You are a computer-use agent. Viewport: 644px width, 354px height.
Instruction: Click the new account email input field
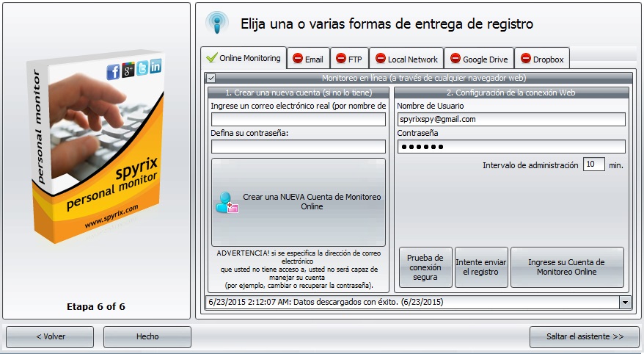(299, 120)
